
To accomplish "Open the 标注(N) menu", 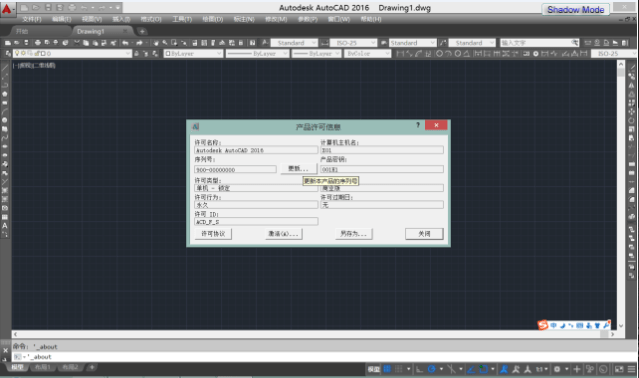I will click(244, 19).
